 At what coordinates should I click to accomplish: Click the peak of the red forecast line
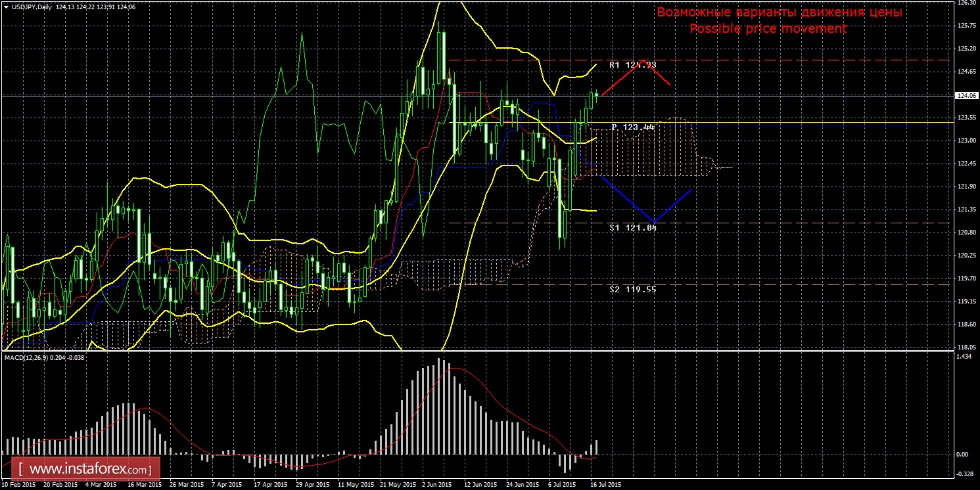coord(642,60)
